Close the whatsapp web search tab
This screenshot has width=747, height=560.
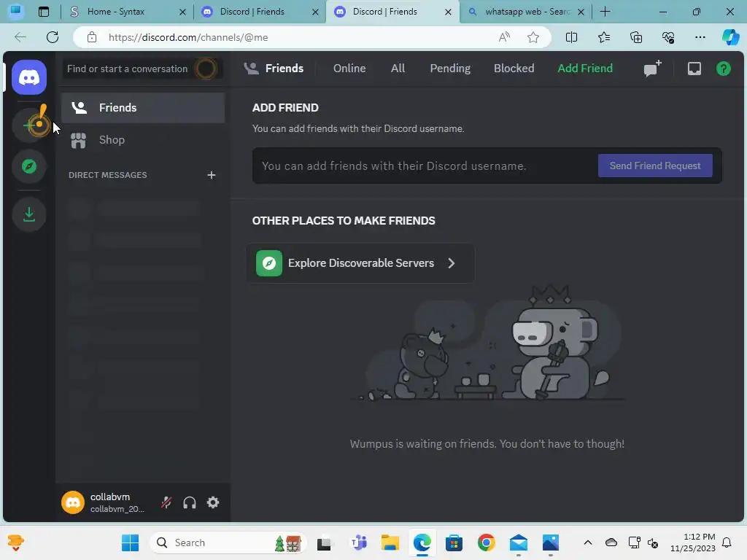coord(581,12)
